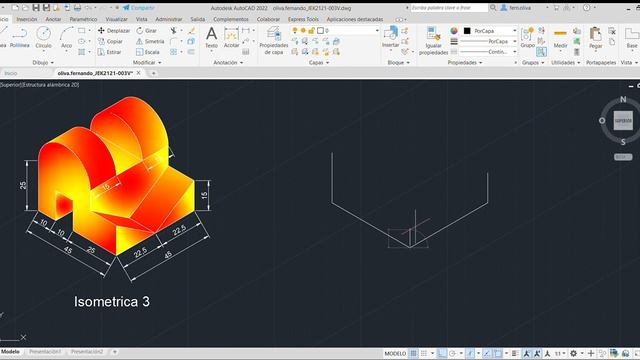Expand the Propiedades panel
The width and height of the screenshot is (640, 360).
coord(465,62)
